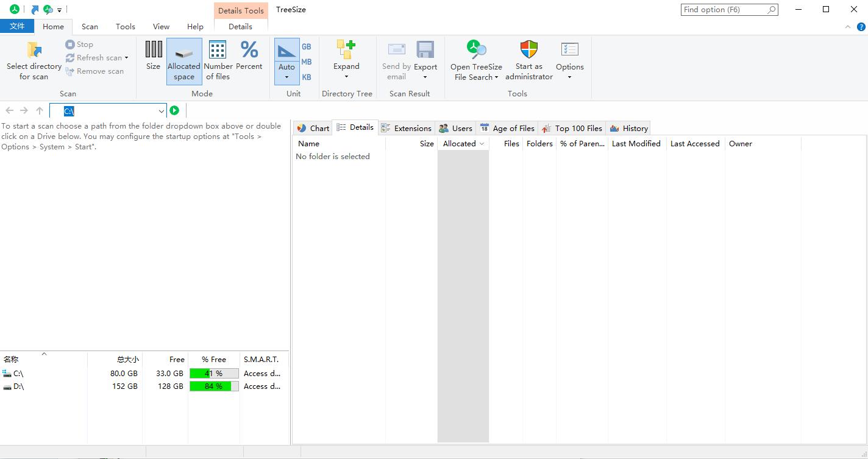Sort by % of Parent column
The image size is (868, 459).
click(x=582, y=144)
